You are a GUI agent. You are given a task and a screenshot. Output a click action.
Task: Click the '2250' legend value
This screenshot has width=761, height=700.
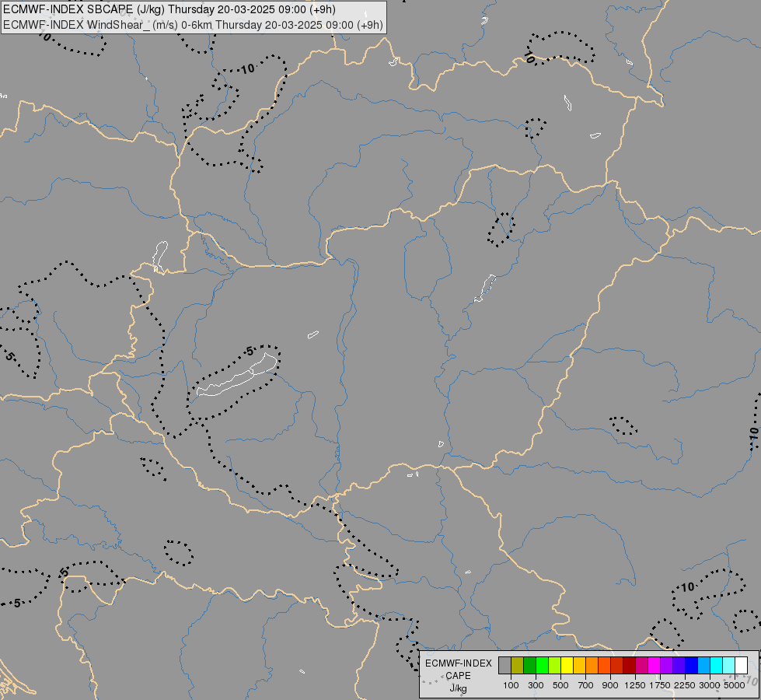tap(685, 685)
